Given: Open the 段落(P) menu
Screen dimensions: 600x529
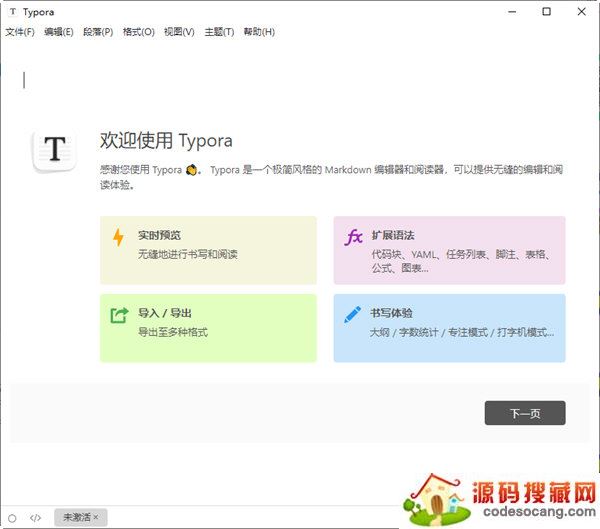Looking at the screenshot, I should click(x=98, y=32).
